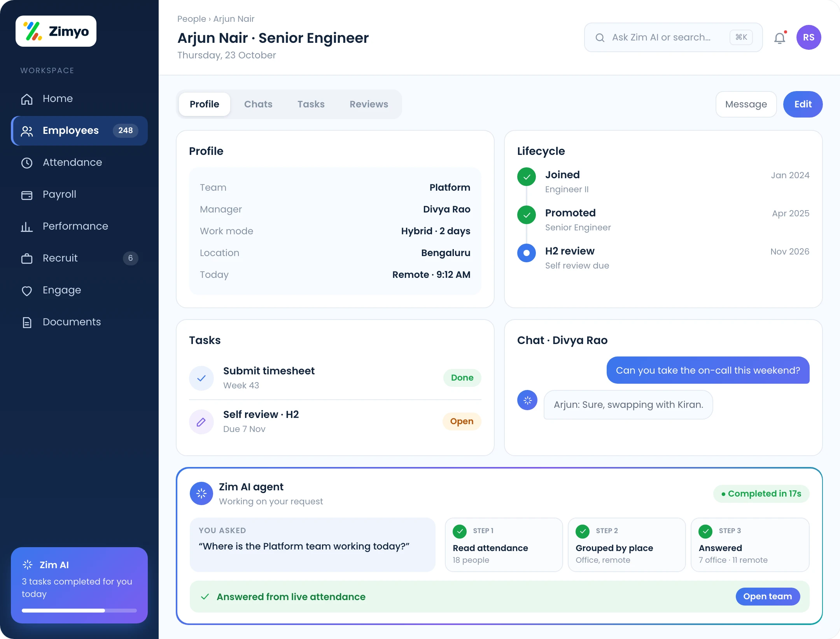Click the Zim AI tasks progress bar

click(x=79, y=611)
